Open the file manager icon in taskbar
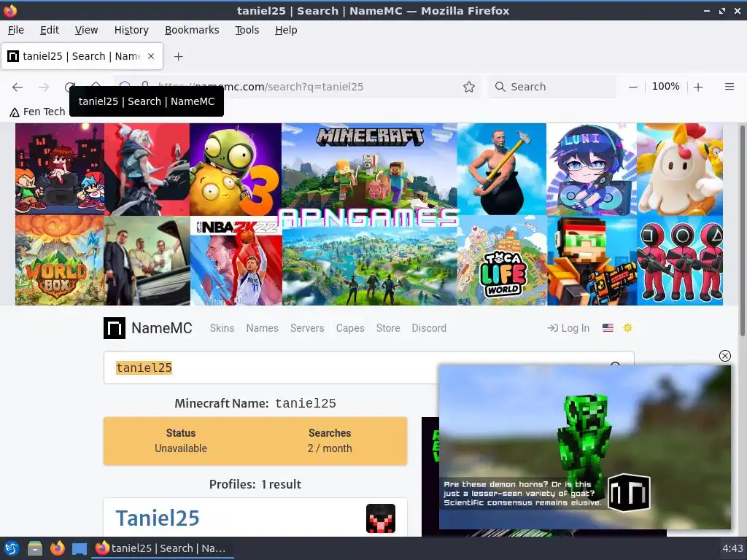The width and height of the screenshot is (747, 560). 35,548
